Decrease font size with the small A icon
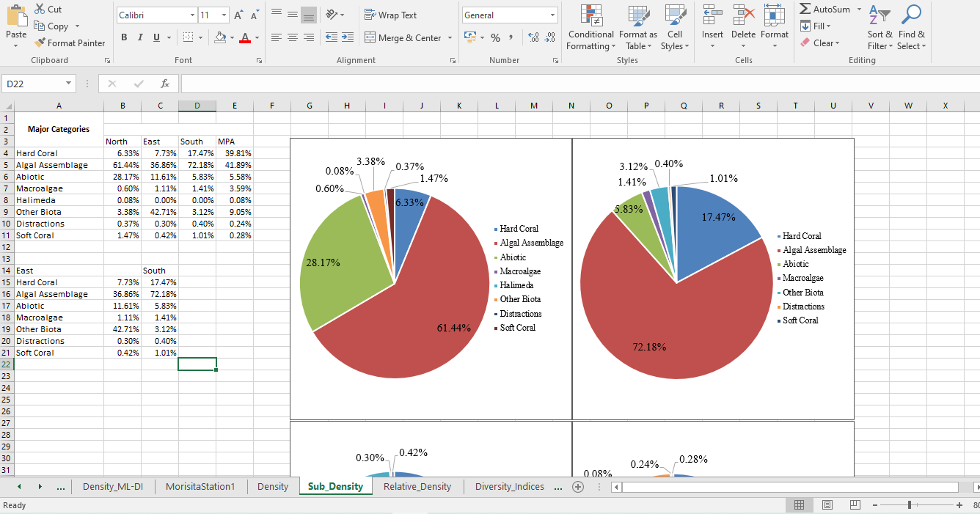980x514 pixels. 255,15
